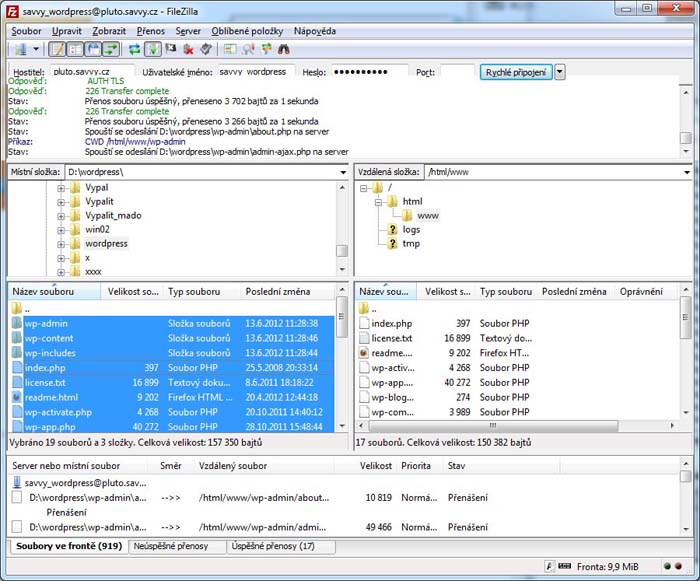Open the Oblíbené položky menu
This screenshot has height=581, width=700.
(x=247, y=31)
